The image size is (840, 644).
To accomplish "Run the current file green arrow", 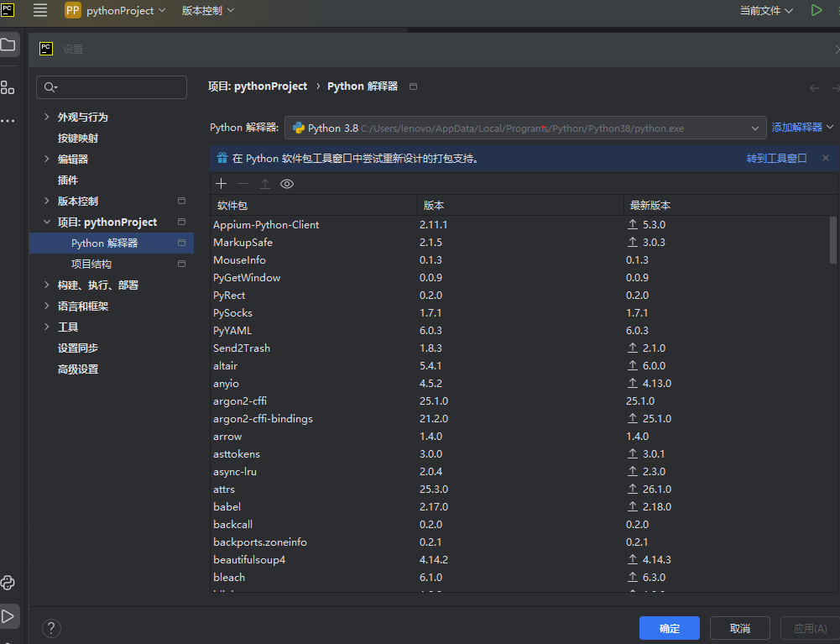I will (x=817, y=10).
